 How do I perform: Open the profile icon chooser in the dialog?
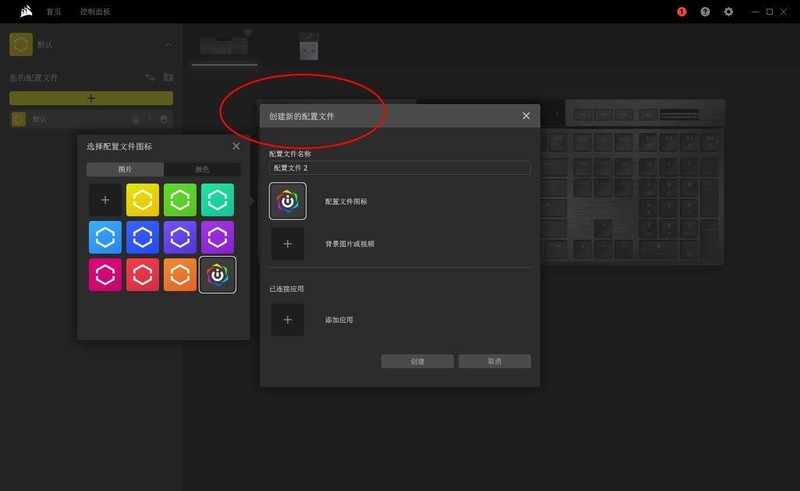(288, 201)
